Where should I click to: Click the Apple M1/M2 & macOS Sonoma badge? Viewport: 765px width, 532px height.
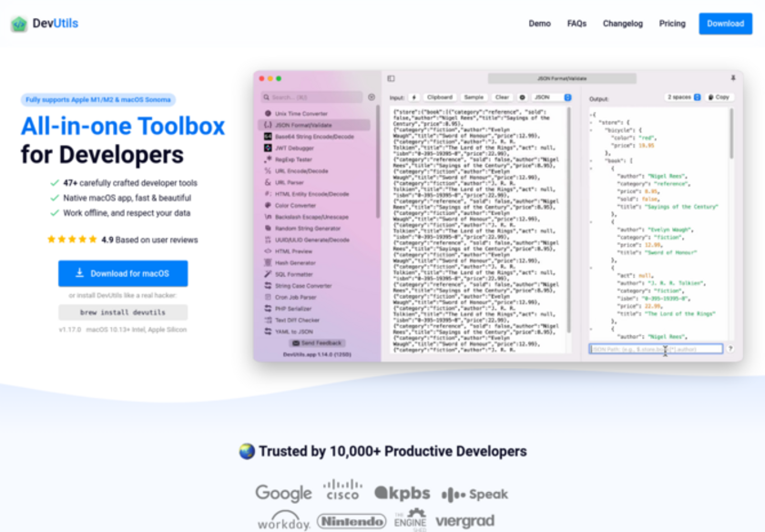pyautogui.click(x=98, y=99)
